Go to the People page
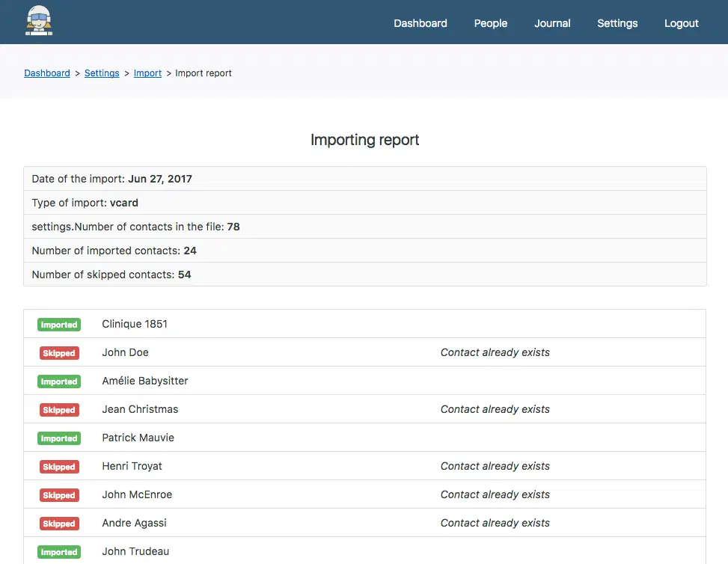The width and height of the screenshot is (728, 564). [x=490, y=23]
